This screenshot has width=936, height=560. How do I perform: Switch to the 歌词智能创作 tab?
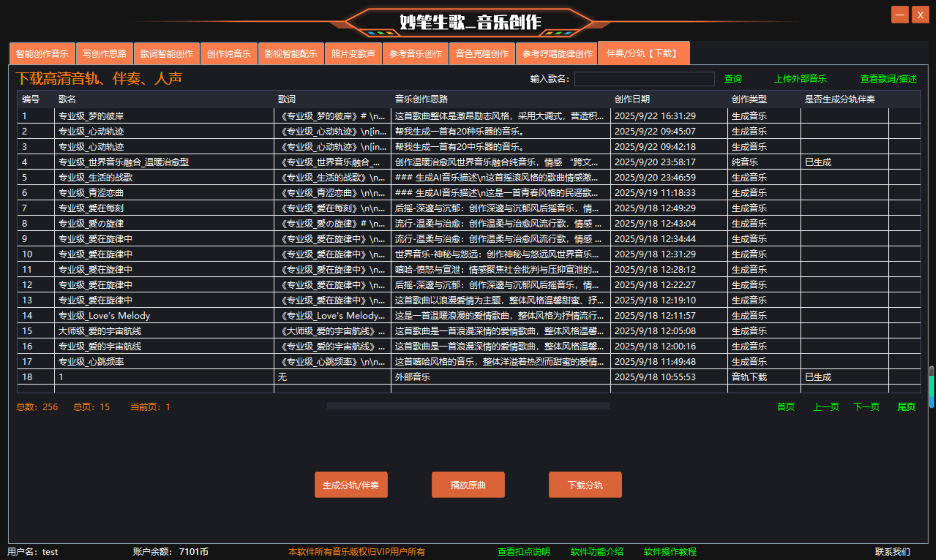click(x=166, y=54)
